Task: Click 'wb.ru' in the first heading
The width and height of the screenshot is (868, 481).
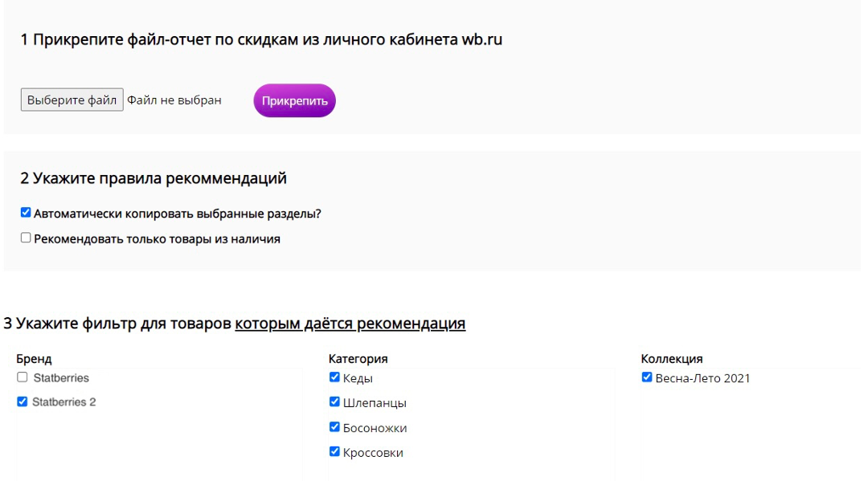Action: 481,39
